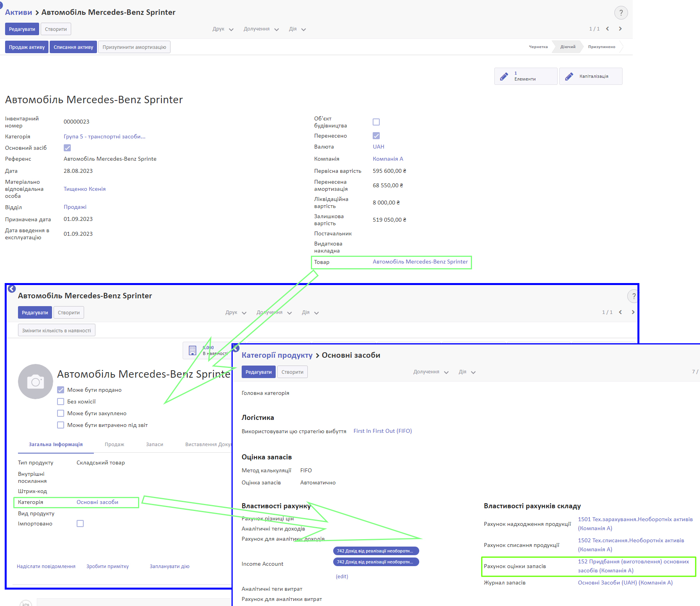Click Створити in product window
700x606 pixels.
coord(69,312)
